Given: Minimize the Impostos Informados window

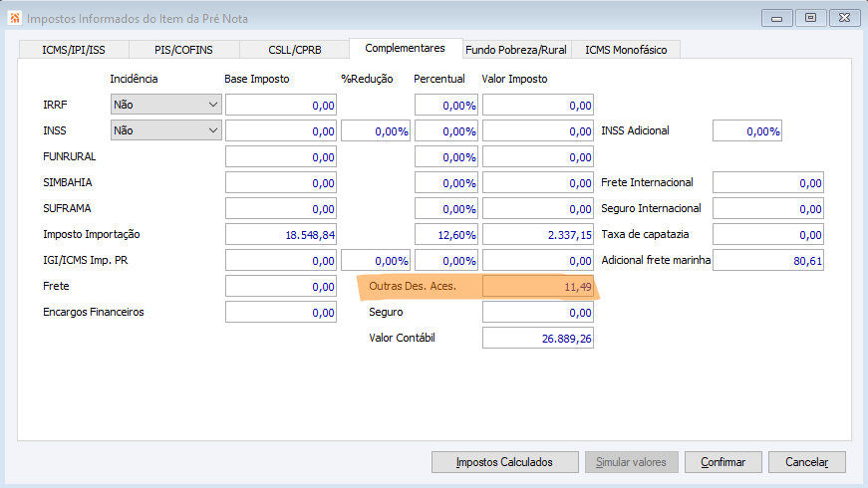Looking at the screenshot, I should point(777,18).
